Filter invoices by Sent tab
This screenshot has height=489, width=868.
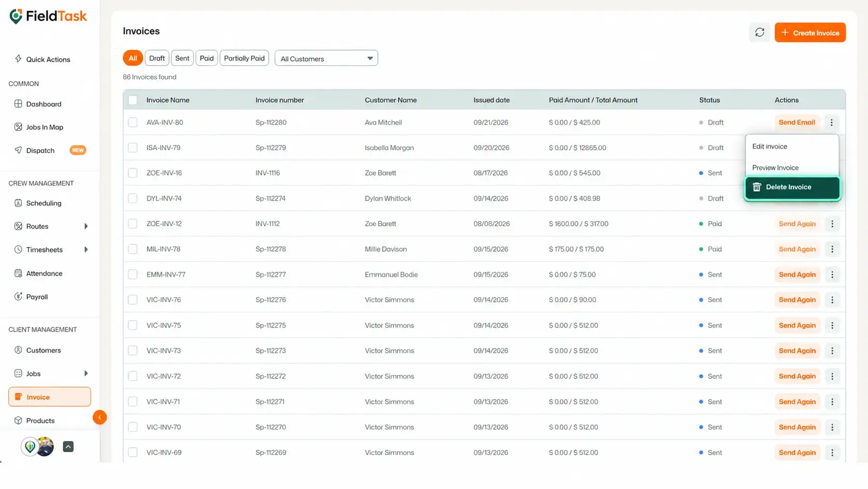coord(182,58)
